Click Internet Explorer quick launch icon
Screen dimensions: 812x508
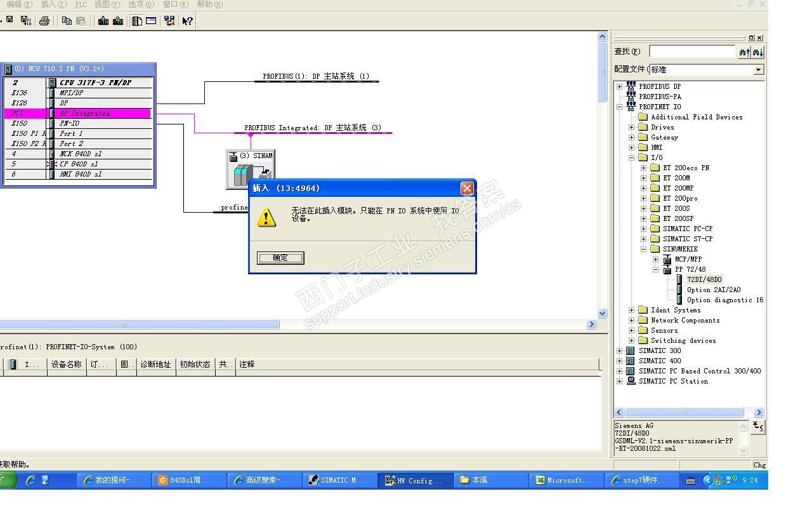pyautogui.click(x=30, y=480)
